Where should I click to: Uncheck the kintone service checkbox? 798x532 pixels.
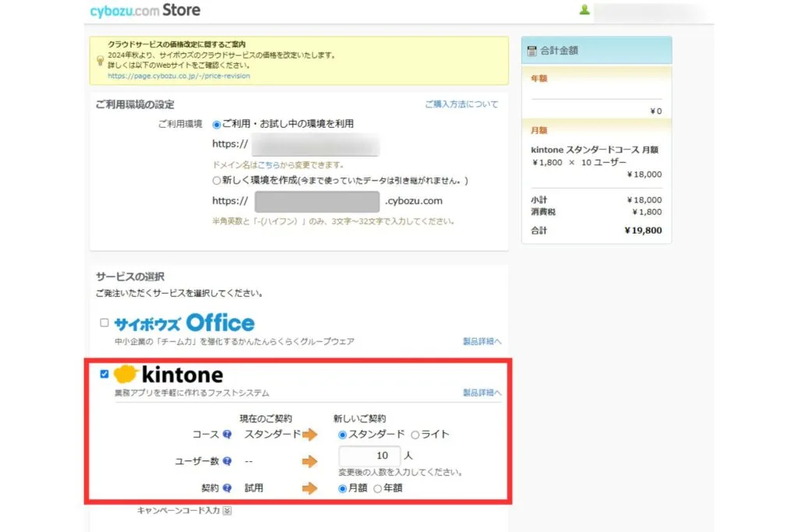104,375
